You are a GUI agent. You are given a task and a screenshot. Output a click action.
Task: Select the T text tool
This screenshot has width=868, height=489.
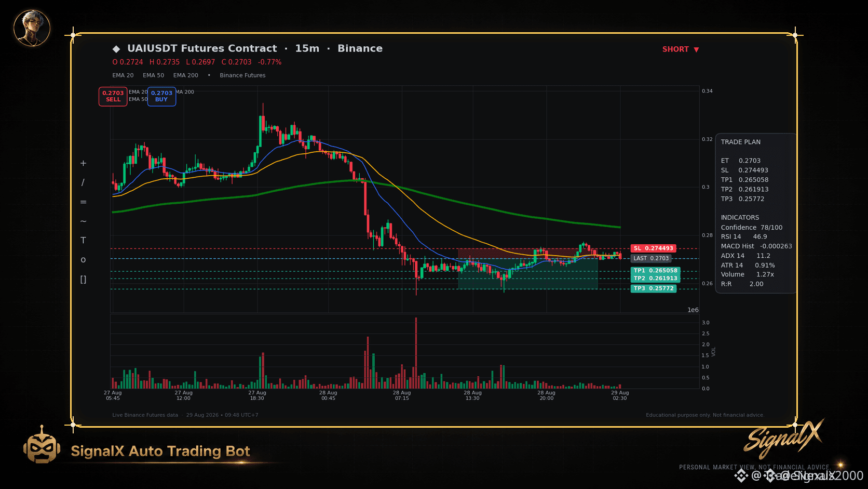point(83,241)
